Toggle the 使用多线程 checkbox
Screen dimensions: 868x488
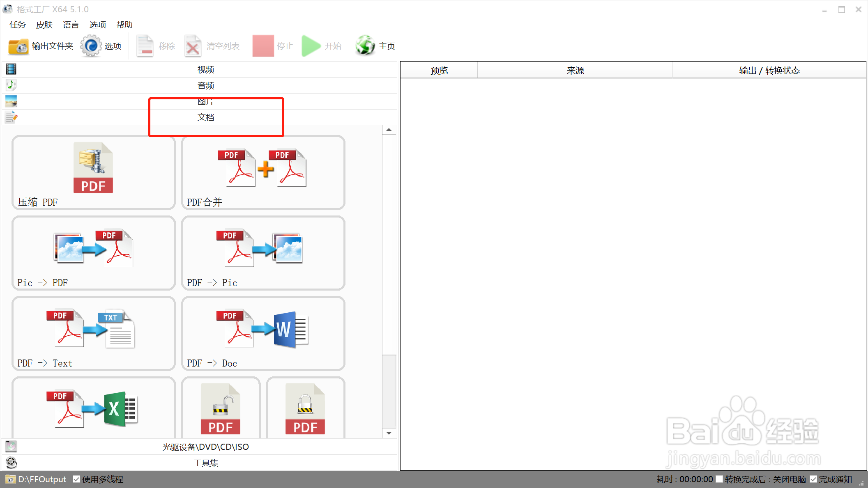pos(76,479)
